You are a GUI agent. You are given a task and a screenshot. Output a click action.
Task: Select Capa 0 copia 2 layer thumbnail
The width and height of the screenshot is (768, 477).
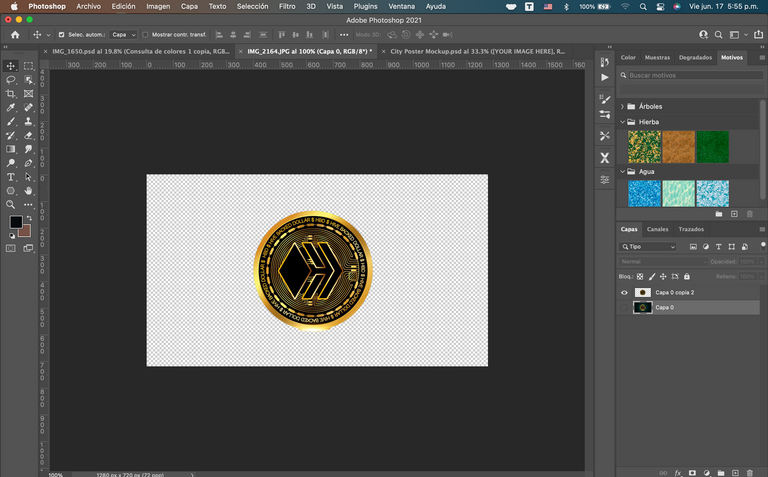(x=643, y=293)
